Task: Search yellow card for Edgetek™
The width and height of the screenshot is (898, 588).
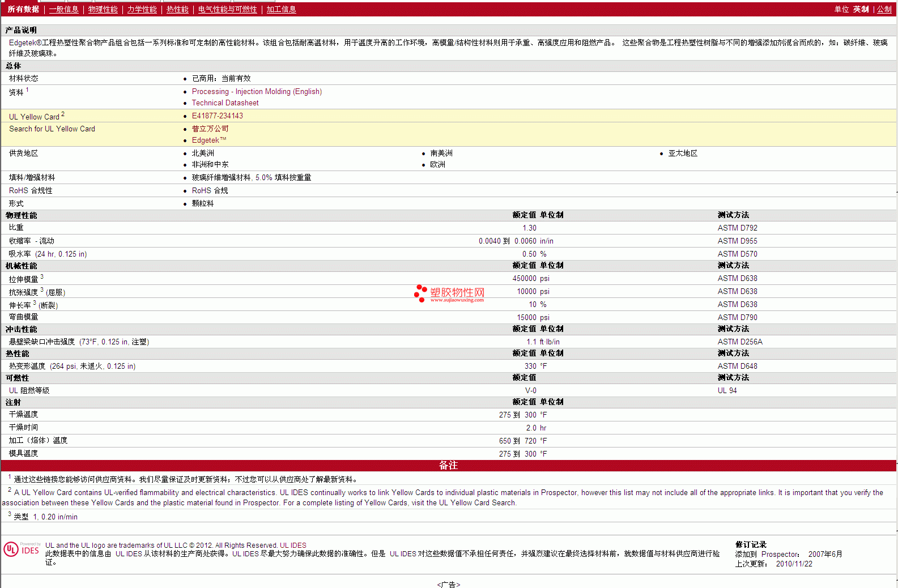Action: (208, 140)
